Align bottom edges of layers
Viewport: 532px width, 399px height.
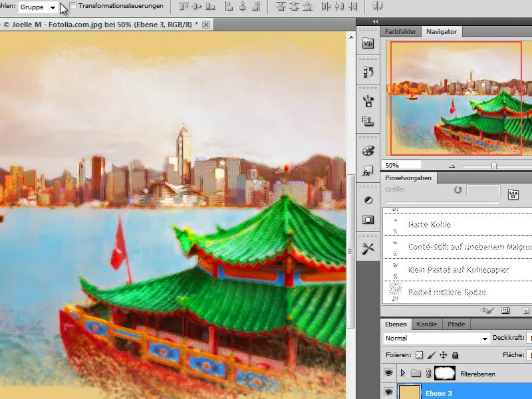(210, 6)
